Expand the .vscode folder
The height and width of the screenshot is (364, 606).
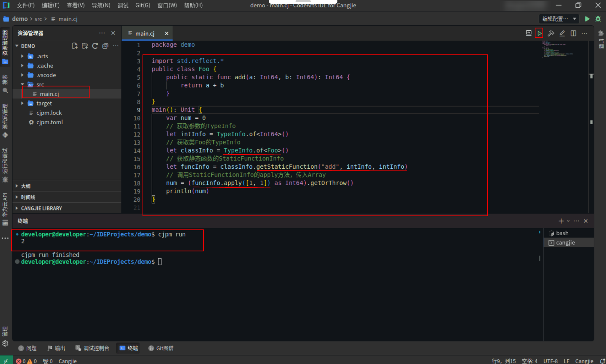click(x=22, y=75)
